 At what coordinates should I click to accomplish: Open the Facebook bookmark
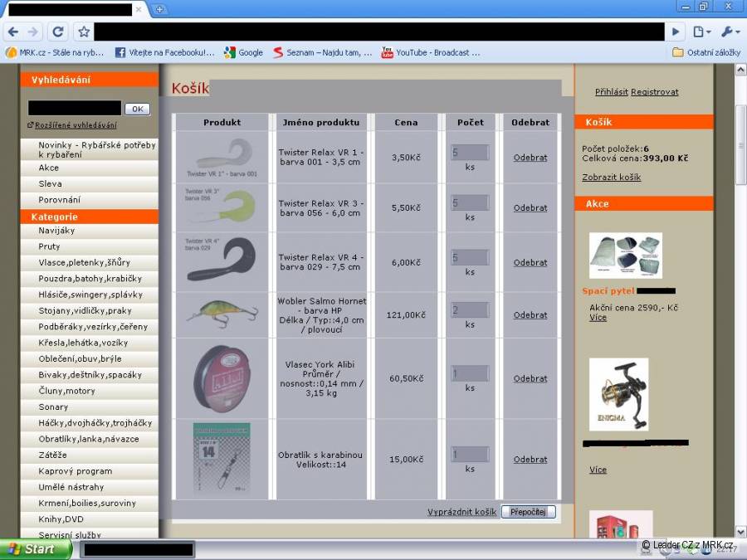point(165,52)
